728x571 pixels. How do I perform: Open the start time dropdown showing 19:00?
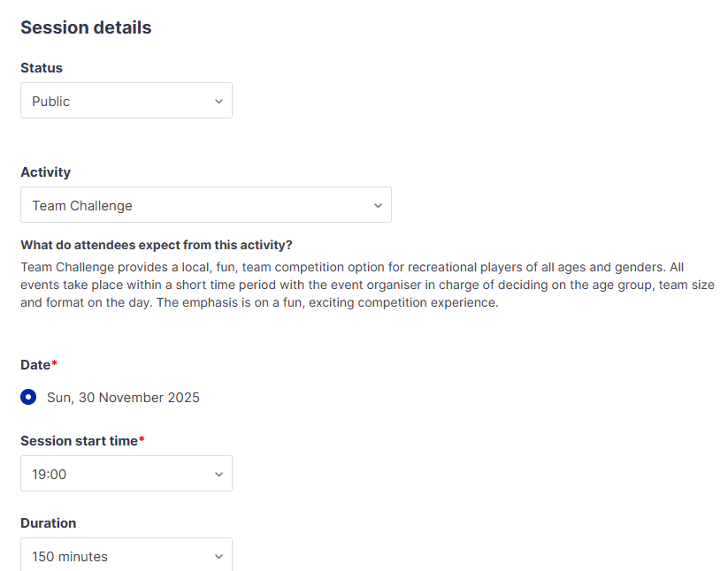(x=126, y=474)
